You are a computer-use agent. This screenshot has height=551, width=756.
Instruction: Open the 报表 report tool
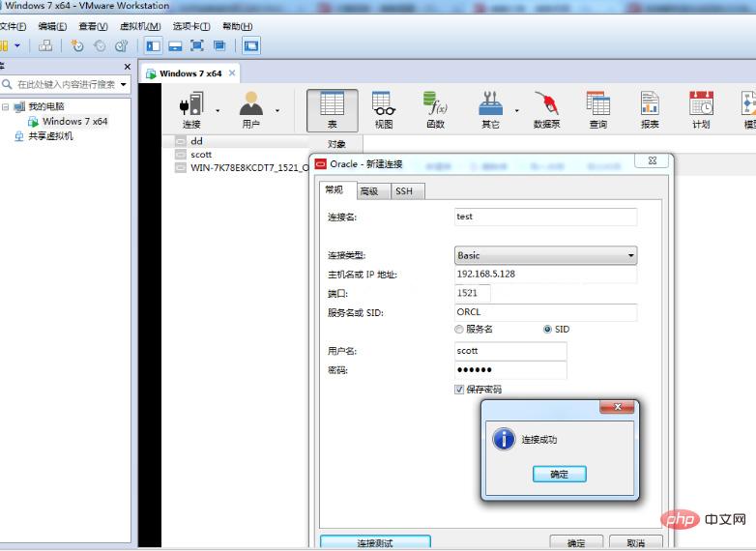(650, 110)
